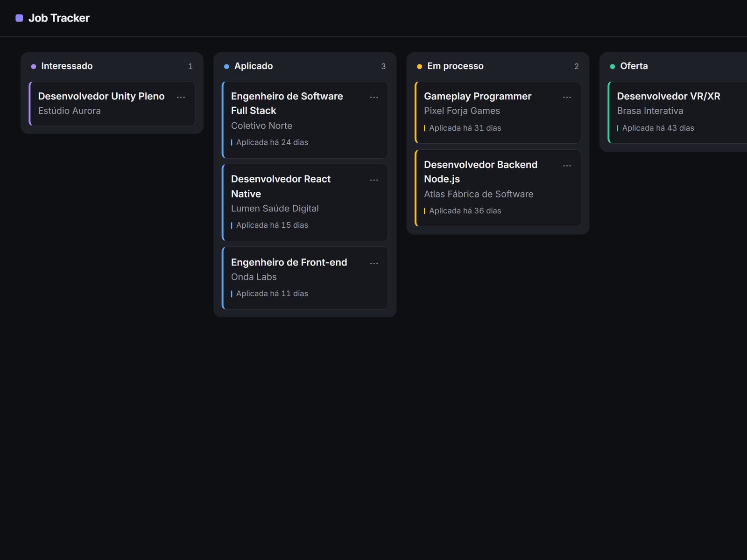Click the Estúdio Aurora company name
This screenshot has height=560, width=747.
click(x=69, y=111)
